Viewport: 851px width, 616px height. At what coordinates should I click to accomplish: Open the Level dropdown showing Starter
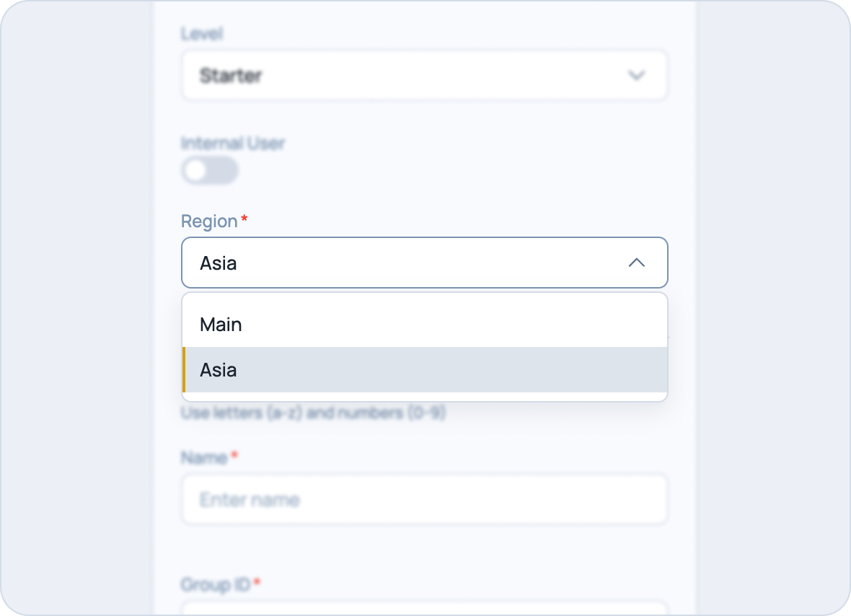(424, 76)
